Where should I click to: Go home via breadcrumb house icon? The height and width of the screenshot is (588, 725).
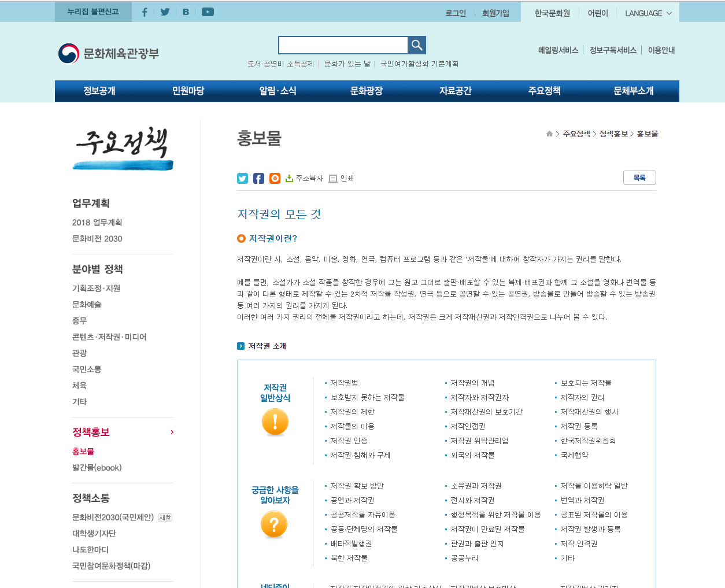(549, 134)
